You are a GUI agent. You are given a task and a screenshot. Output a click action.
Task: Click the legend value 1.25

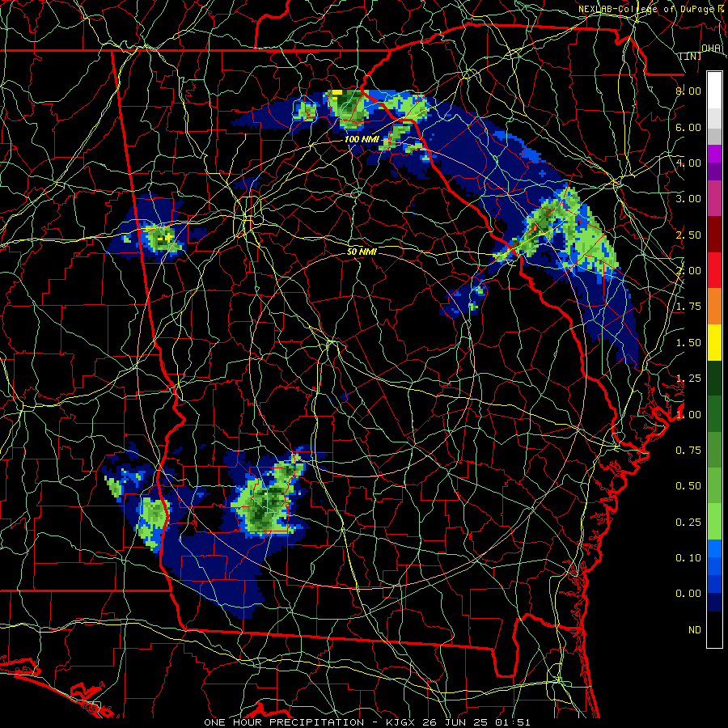click(x=688, y=379)
